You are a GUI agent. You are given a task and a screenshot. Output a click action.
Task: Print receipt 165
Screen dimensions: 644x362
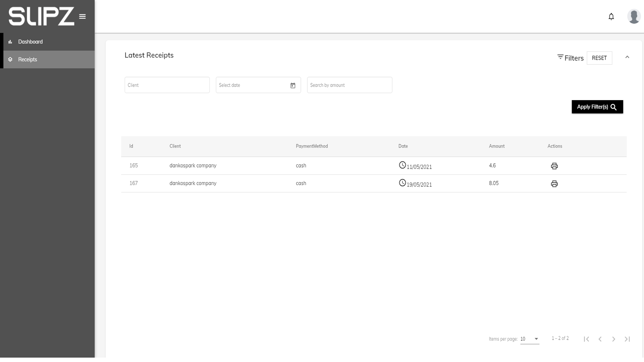pos(554,166)
